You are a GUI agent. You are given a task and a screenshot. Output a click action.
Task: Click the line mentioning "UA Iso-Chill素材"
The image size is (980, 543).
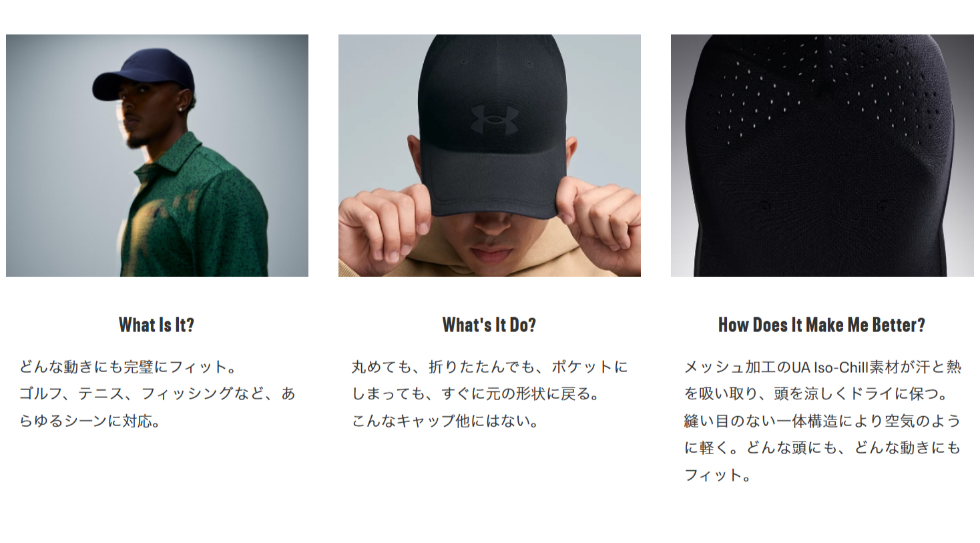tap(822, 367)
